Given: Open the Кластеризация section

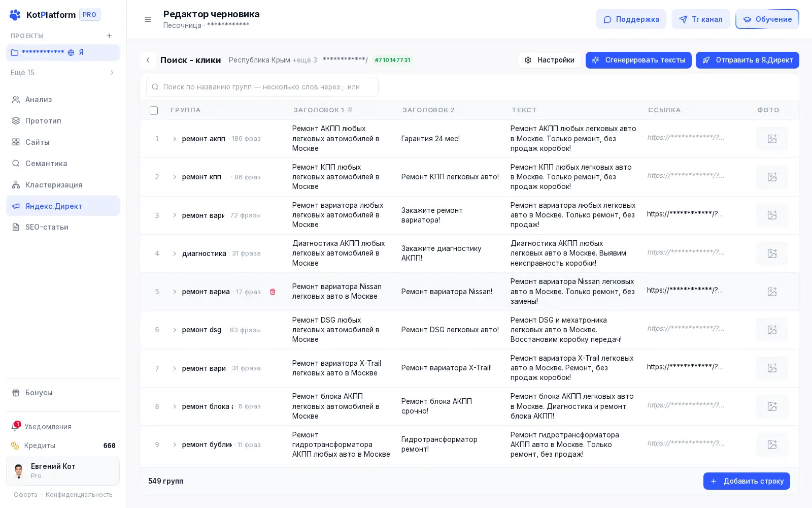Looking at the screenshot, I should (x=63, y=185).
